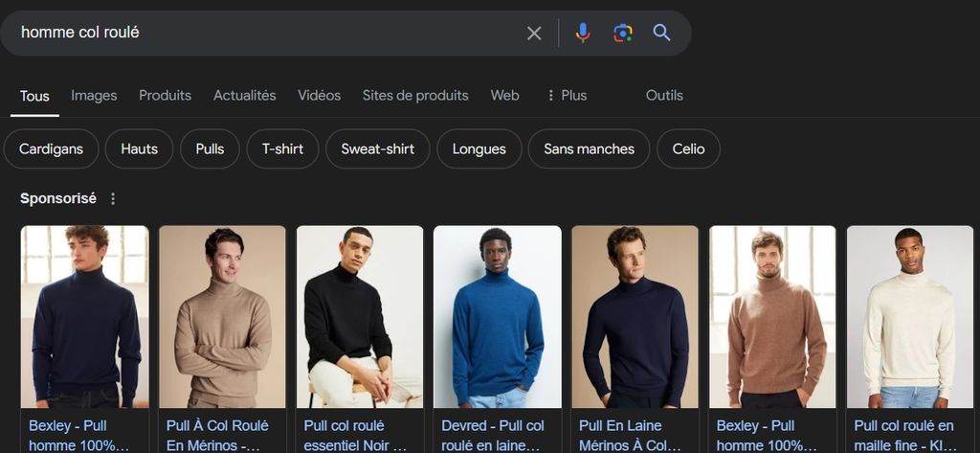This screenshot has width=980, height=453.
Task: Click the magnifying glass search icon
Action: click(x=662, y=33)
